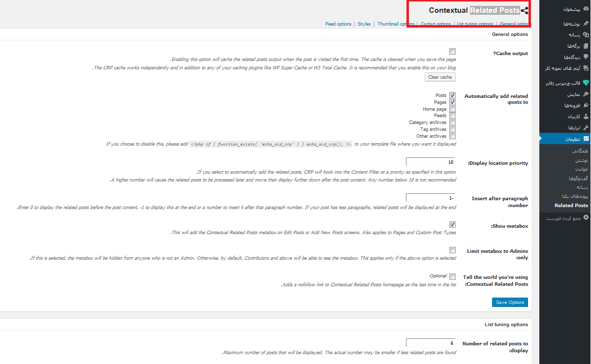This screenshot has width=591, height=364.
Task: Open گفت‌وگوها settings submenu item
Action: [578, 179]
